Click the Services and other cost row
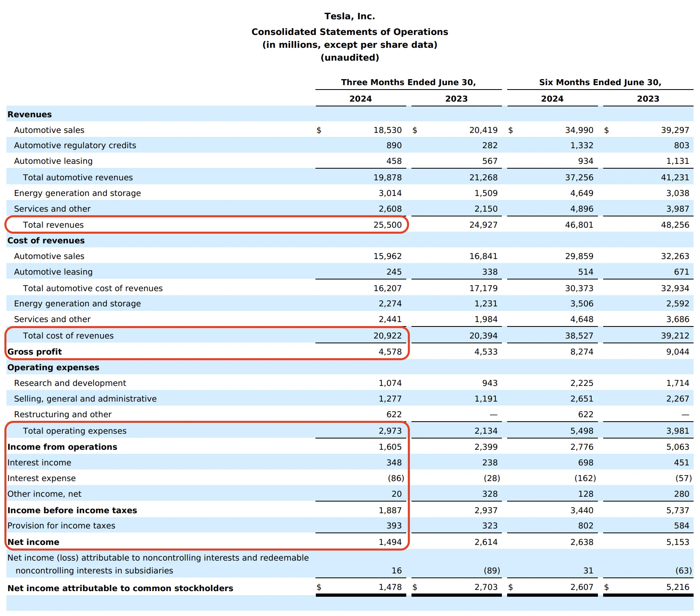The width and height of the screenshot is (700, 616). pos(52,319)
